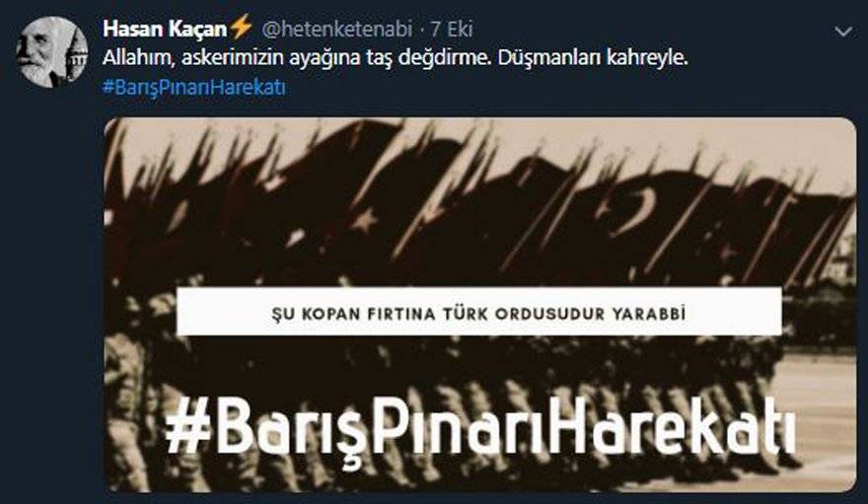Click the white ŞU KOPAN FIRTINA banner
Viewport: 868px width, 504px height.
coord(478,312)
